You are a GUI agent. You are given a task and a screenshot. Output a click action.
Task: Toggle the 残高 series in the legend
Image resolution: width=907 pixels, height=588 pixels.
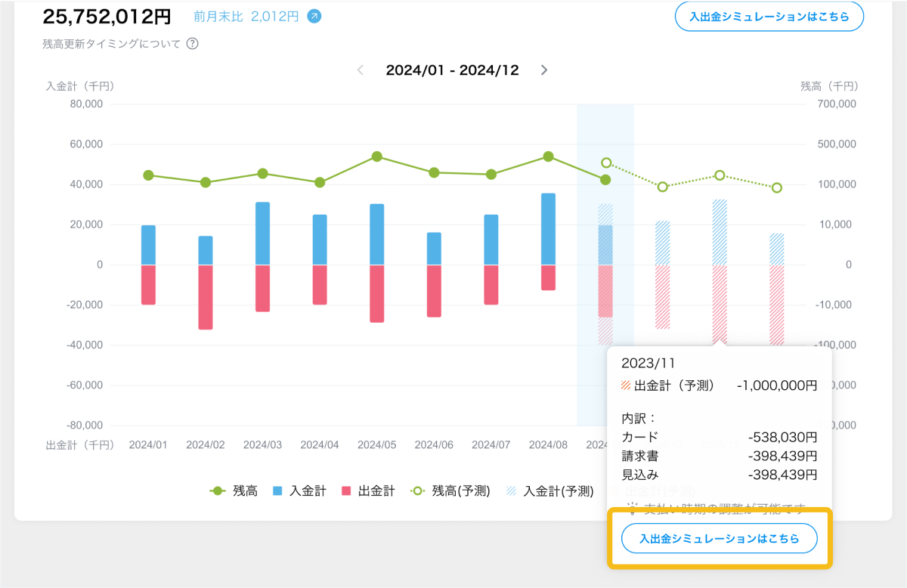pos(234,491)
